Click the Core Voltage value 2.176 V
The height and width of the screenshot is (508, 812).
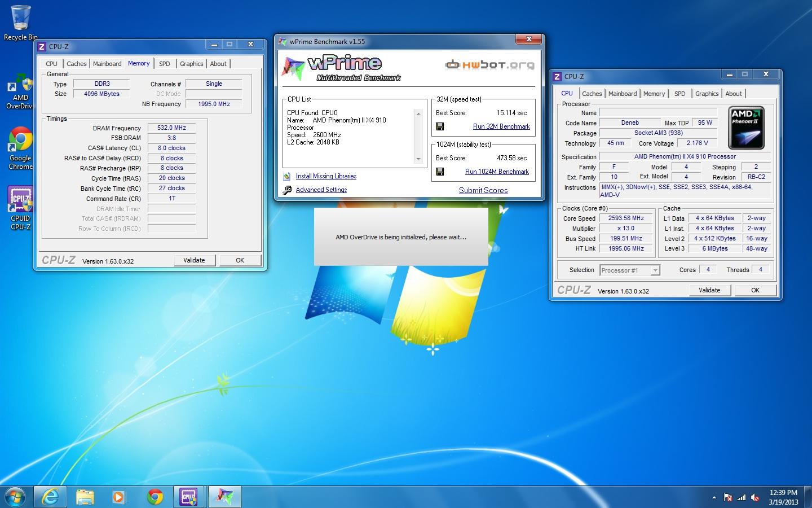click(x=698, y=143)
